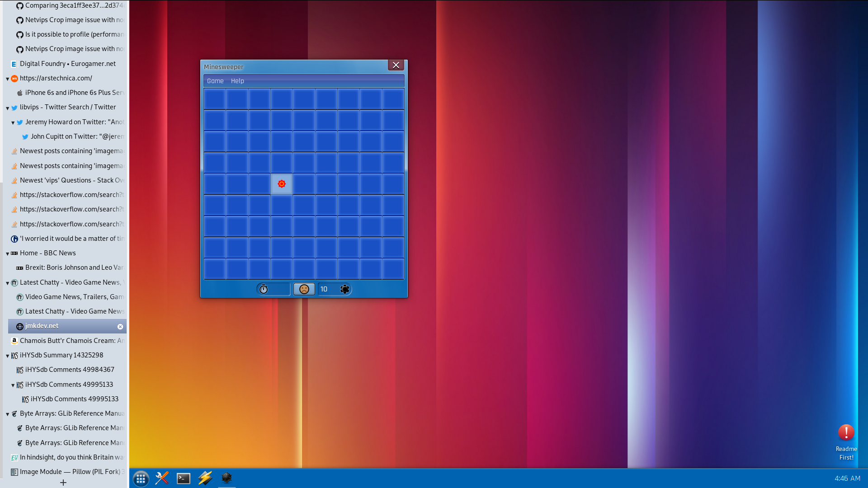Open Video Game News, Trailers tab
This screenshot has height=488, width=868.
coord(70,297)
